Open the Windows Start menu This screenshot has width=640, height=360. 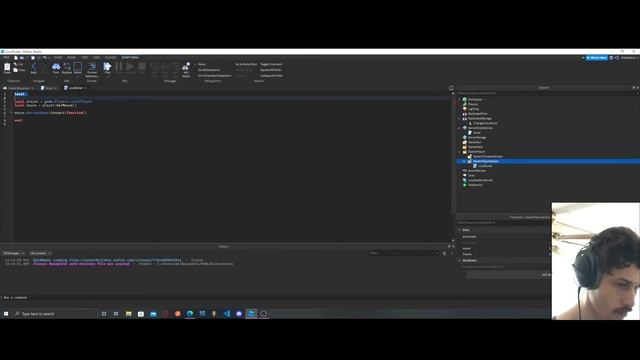6,314
